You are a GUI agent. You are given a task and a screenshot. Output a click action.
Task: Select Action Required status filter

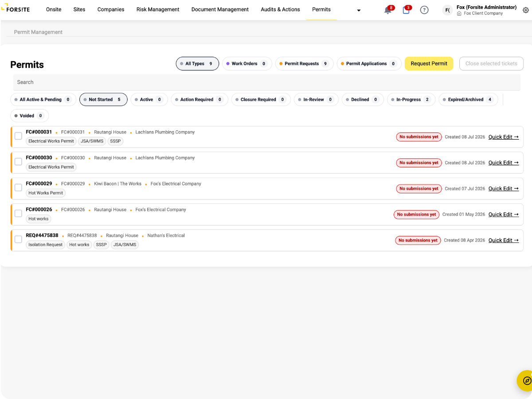click(x=199, y=99)
